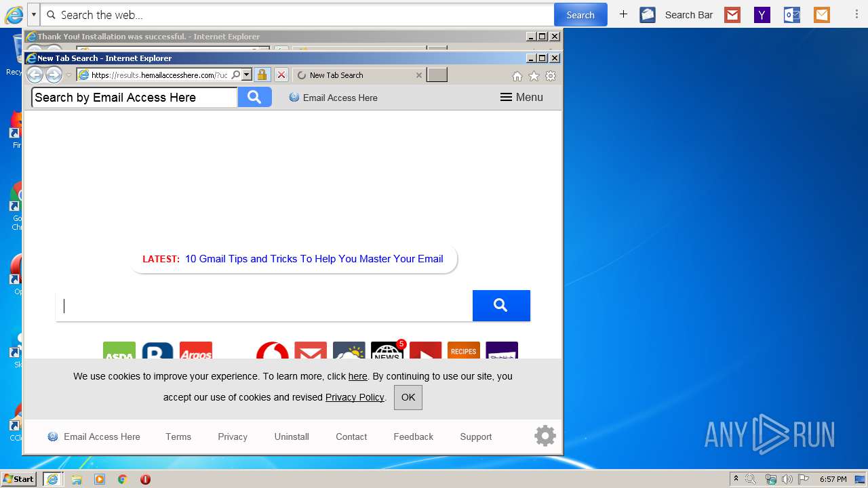Open the Vodafone shortcut tile

[273, 350]
